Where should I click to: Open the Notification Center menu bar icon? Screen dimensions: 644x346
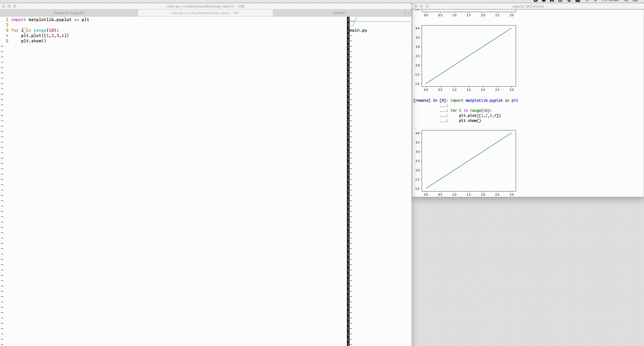click(x=635, y=1)
